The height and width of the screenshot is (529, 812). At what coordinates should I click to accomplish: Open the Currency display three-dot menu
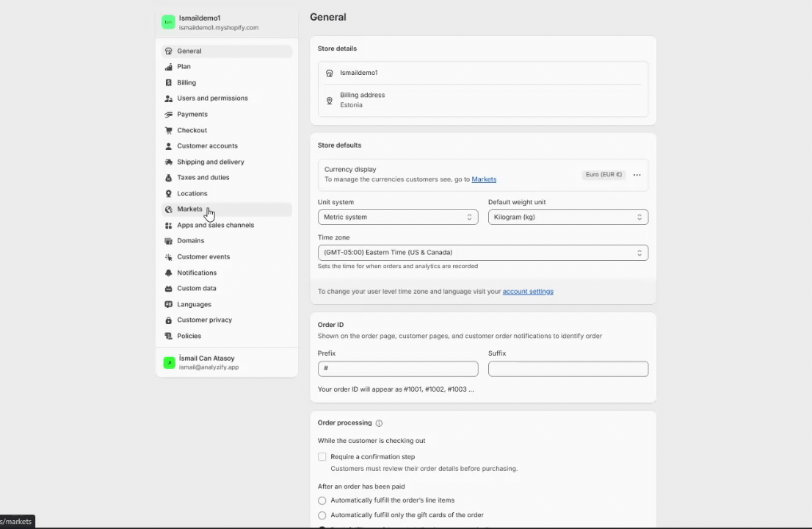click(637, 175)
